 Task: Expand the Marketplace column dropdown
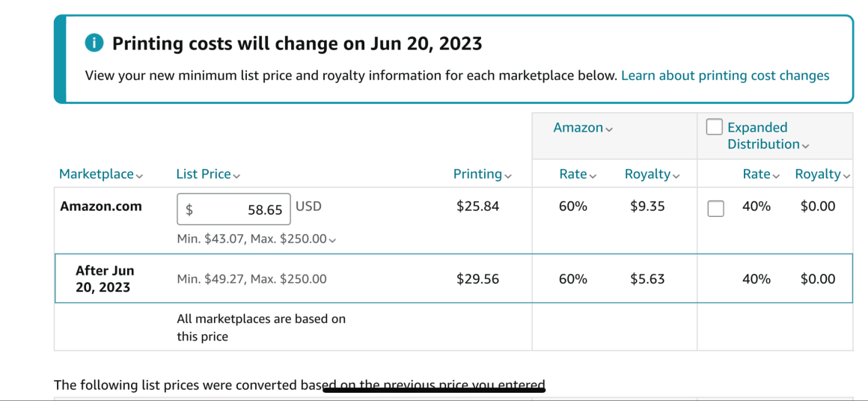coord(139,175)
